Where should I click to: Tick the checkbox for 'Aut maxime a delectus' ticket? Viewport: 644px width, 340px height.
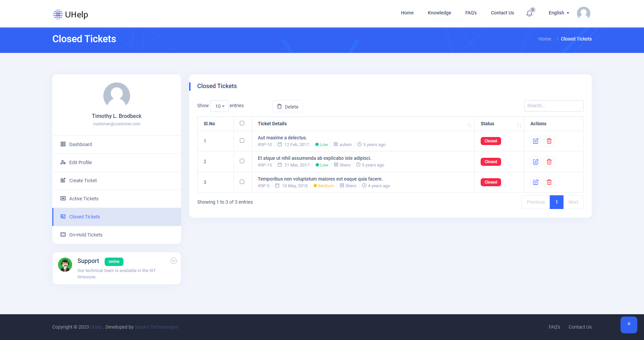(x=242, y=141)
